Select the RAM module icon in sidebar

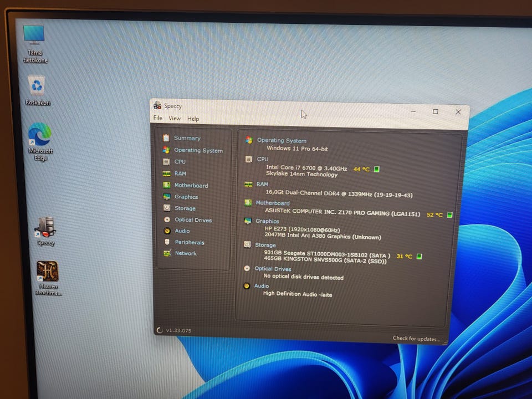(166, 173)
